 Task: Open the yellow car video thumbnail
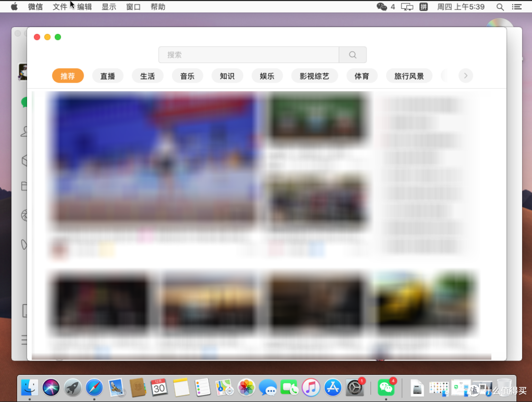pos(425,302)
